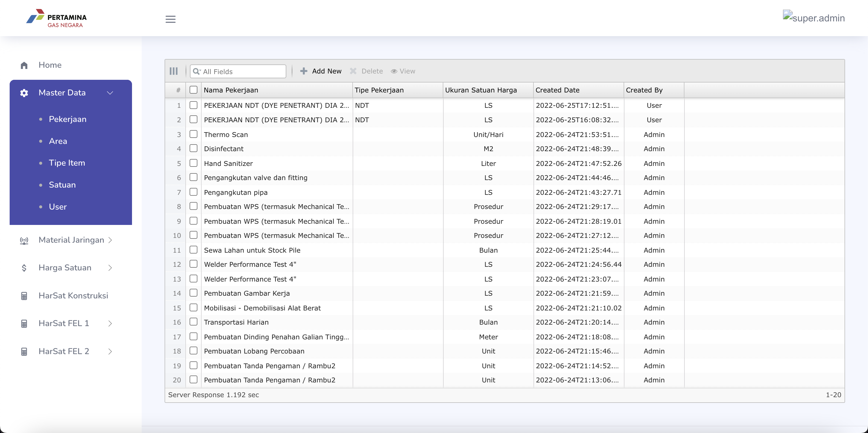868x433 pixels.
Task: Sort by the Tipe Pekerjaan column header
Action: pyautogui.click(x=398, y=90)
